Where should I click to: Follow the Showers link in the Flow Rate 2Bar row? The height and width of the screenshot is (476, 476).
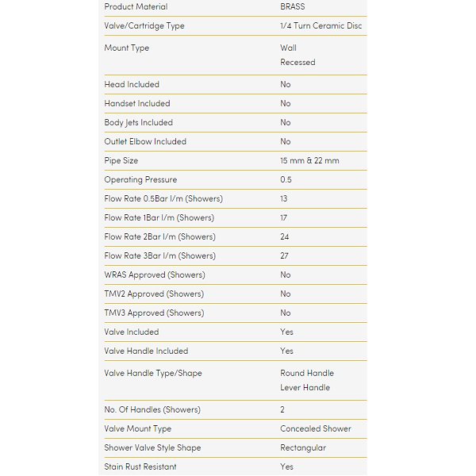[x=196, y=237]
